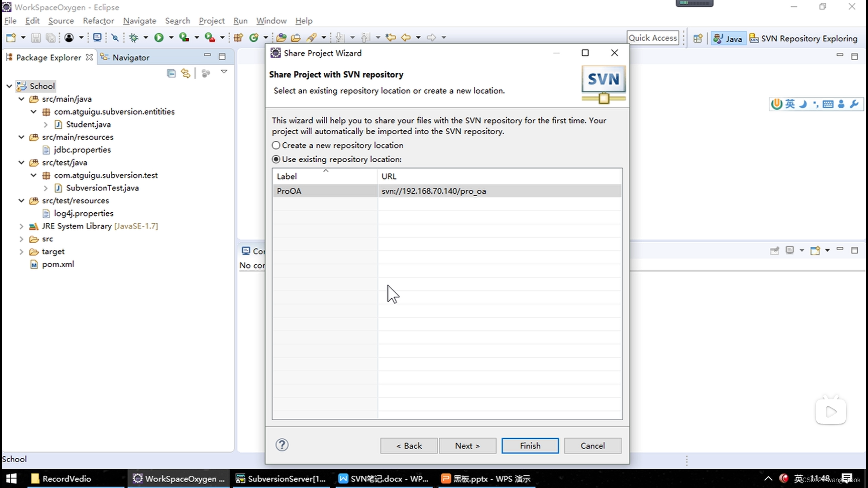Open the Navigate menu
868x488 pixels.
tap(139, 21)
